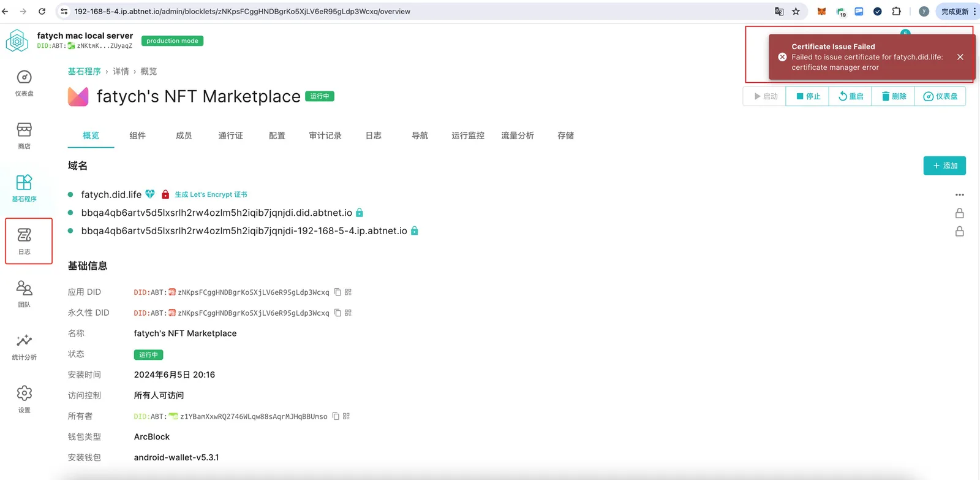
Task: Copy the 所有者 DID value
Action: pyautogui.click(x=336, y=416)
